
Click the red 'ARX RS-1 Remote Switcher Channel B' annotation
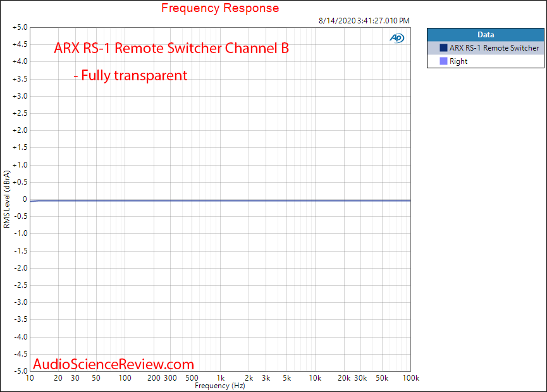coord(171,48)
